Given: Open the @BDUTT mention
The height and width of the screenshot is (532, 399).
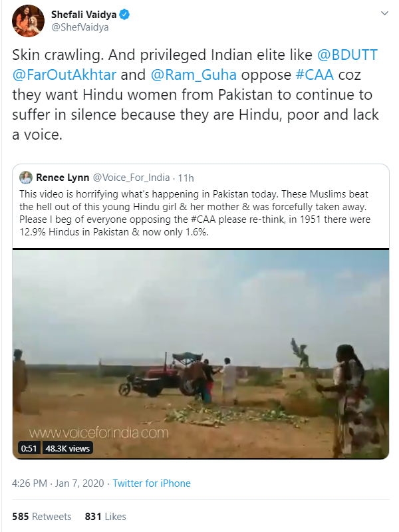Looking at the screenshot, I should coord(346,55).
